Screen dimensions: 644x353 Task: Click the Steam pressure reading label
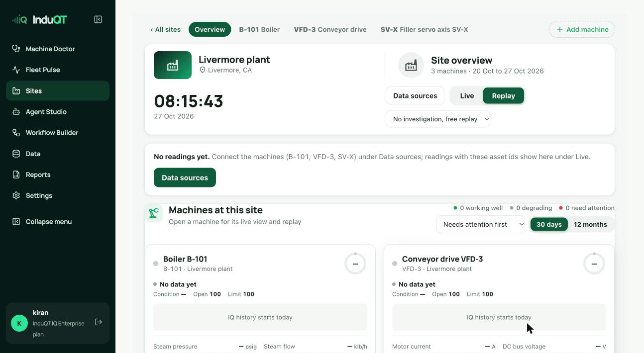tap(175, 347)
